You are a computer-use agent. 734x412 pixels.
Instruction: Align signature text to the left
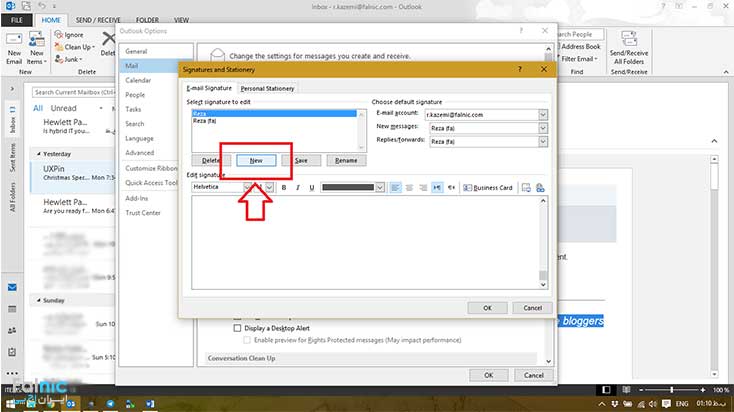tap(396, 187)
